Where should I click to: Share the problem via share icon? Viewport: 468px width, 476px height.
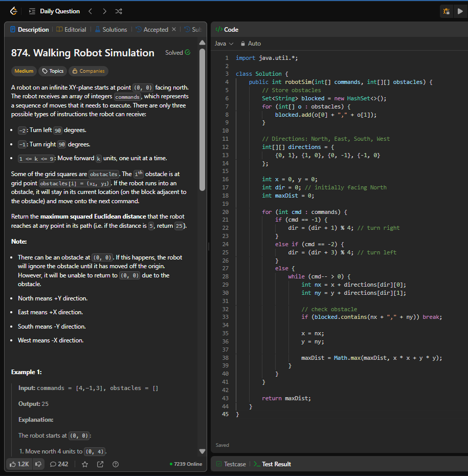(100, 464)
